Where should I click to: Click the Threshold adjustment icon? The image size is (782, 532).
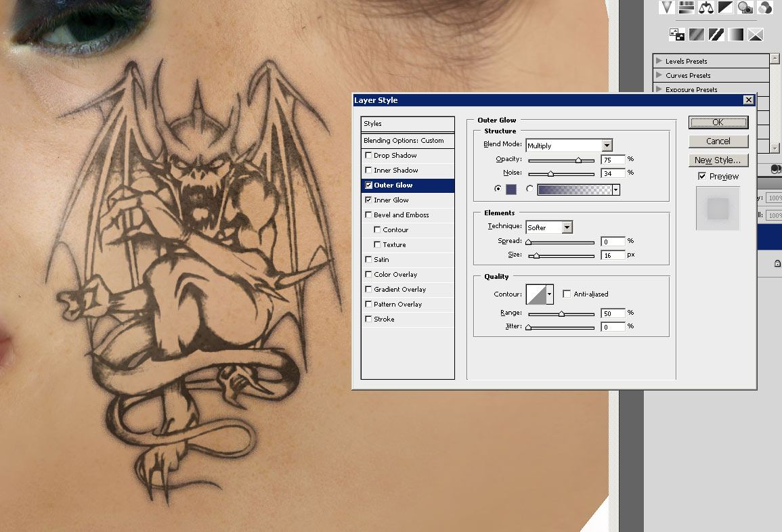click(x=716, y=34)
